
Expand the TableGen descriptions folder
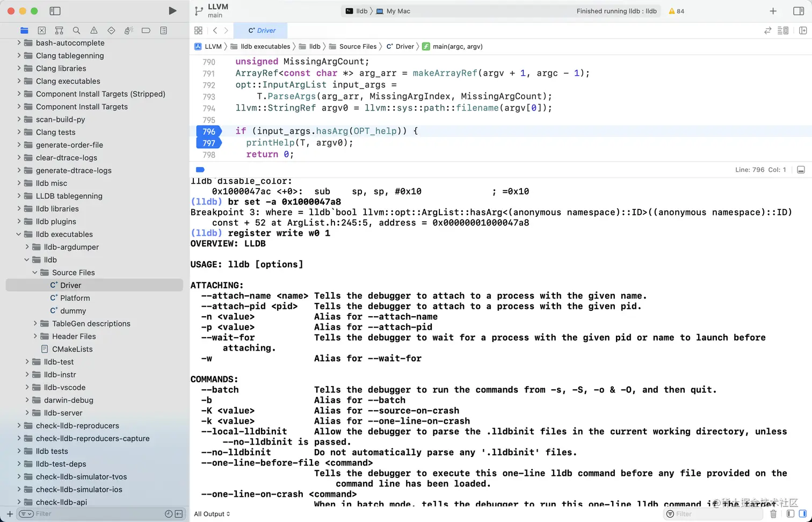coord(35,324)
